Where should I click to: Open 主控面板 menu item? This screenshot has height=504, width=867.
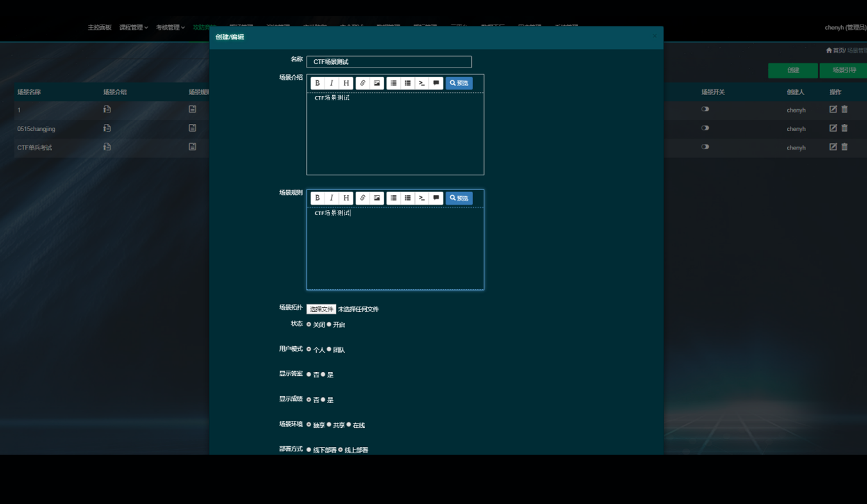click(x=99, y=27)
